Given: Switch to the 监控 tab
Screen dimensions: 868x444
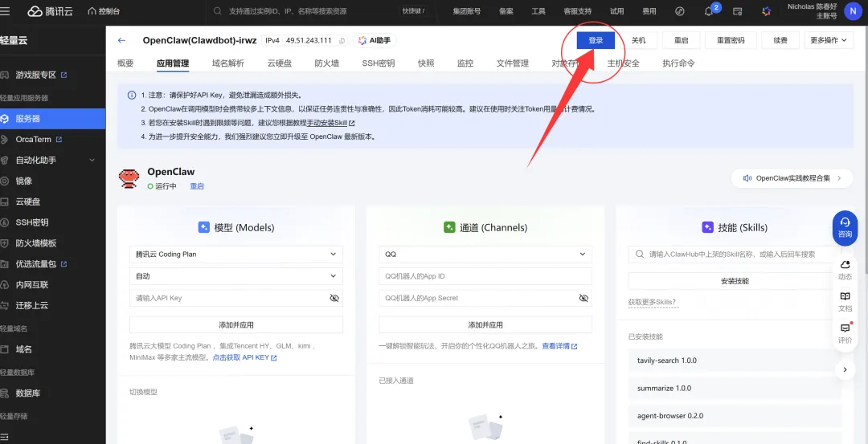Looking at the screenshot, I should coord(465,63).
